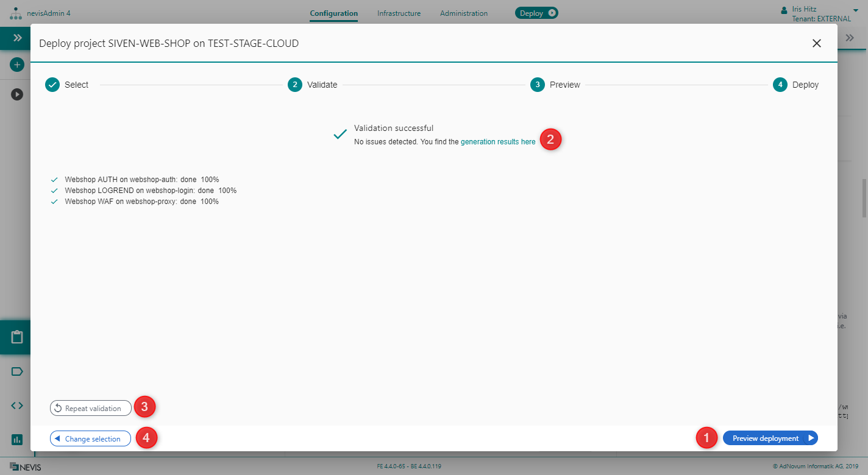Click the nevisAdmin 4 logo icon

16,13
